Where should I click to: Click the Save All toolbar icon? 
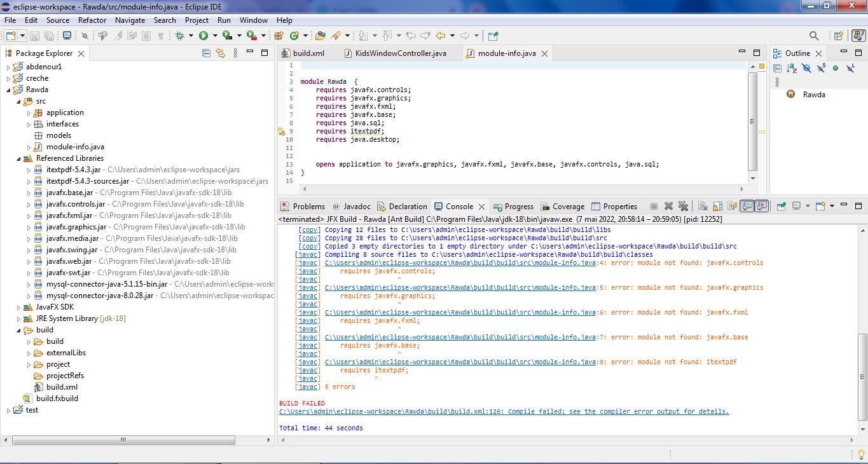pyautogui.click(x=50, y=36)
